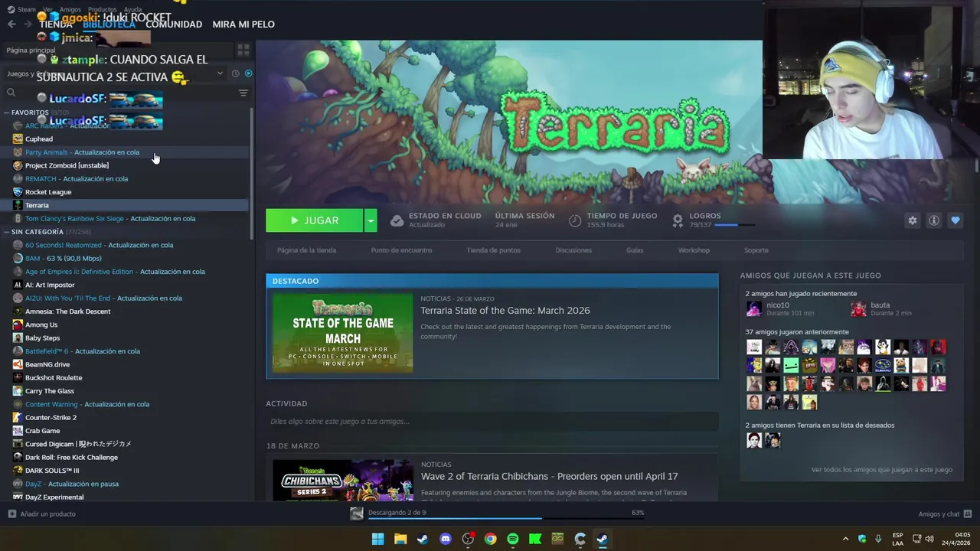The image size is (980, 551).
Task: Select Cuphead in favorites
Action: click(x=39, y=139)
